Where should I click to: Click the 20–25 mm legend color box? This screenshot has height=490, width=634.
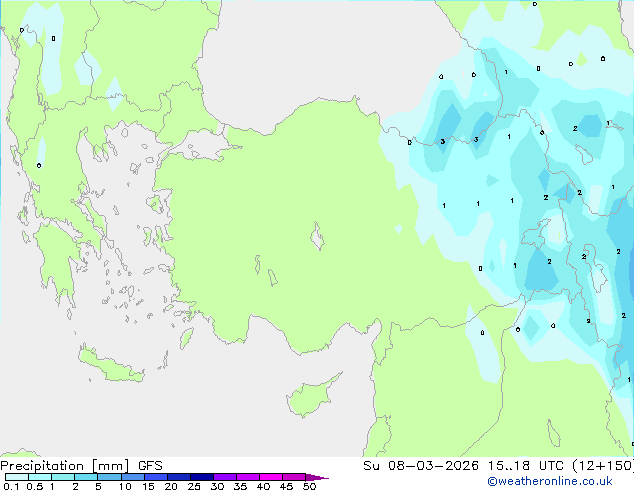click(179, 477)
